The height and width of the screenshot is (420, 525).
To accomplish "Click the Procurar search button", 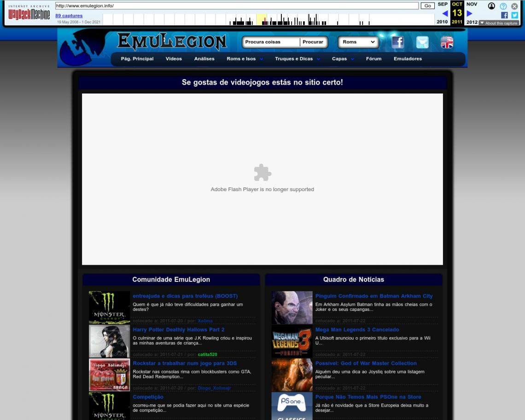I will tap(313, 42).
